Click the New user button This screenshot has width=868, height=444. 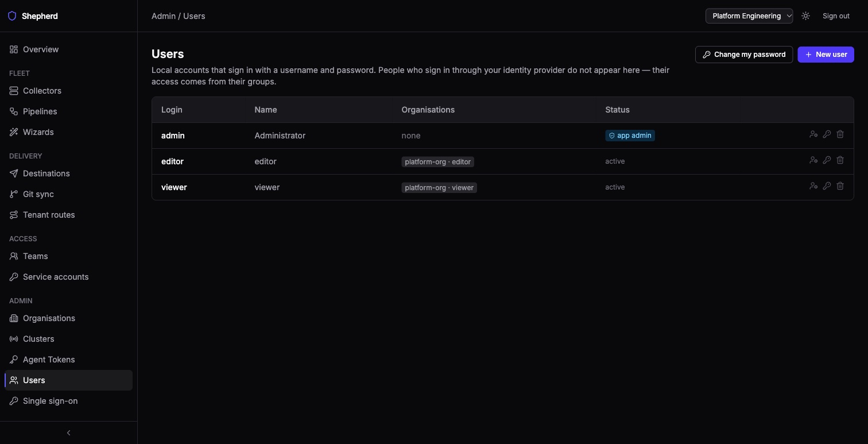pyautogui.click(x=826, y=55)
